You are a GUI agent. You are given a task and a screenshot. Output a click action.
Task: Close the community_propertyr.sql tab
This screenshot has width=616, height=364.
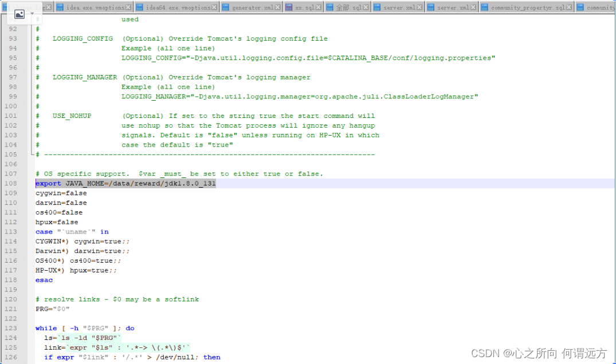[569, 7]
